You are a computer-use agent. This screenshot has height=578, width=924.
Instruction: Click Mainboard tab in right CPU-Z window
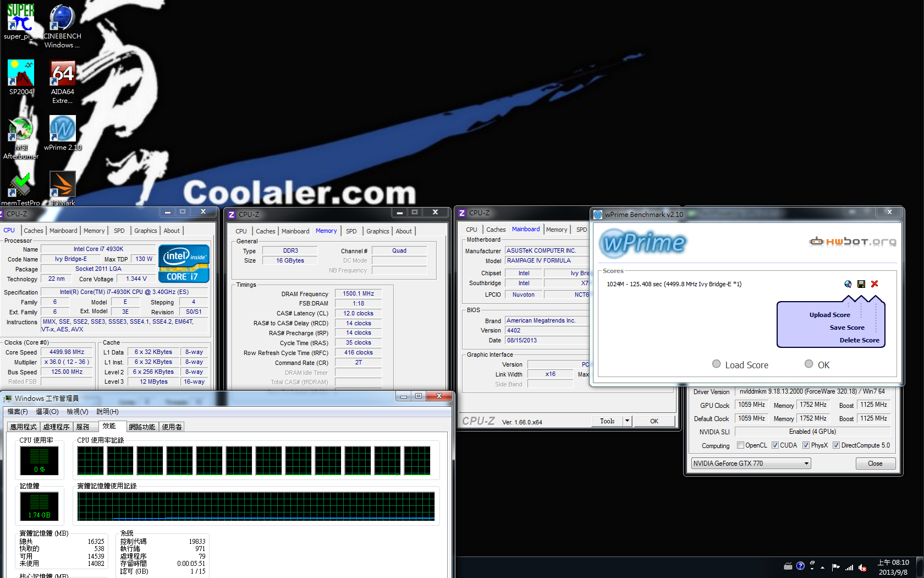(x=526, y=229)
